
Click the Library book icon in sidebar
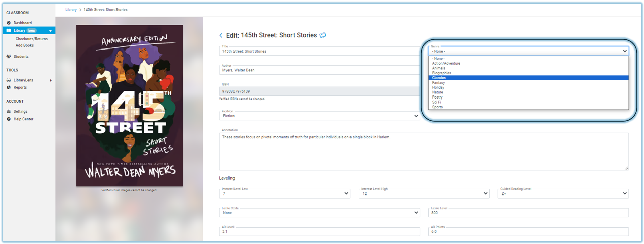click(x=9, y=31)
